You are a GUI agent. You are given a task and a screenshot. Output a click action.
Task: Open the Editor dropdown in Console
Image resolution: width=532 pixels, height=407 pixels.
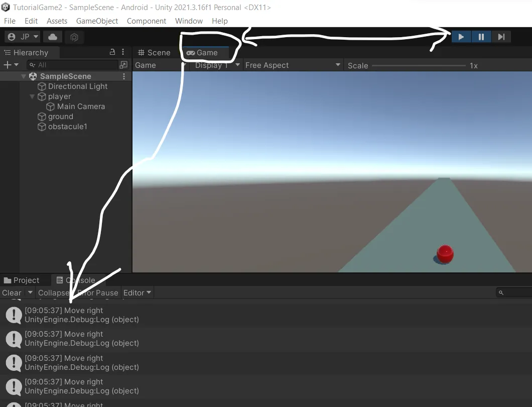(x=137, y=293)
